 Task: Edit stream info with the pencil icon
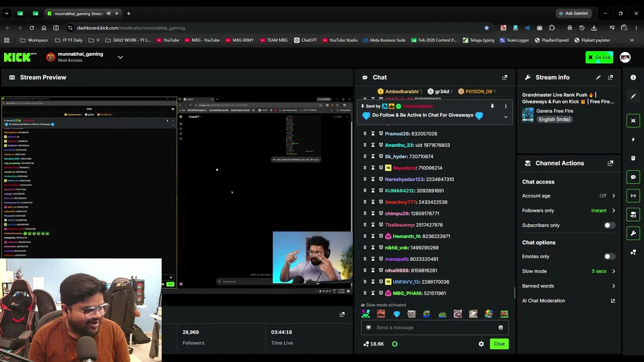tap(598, 77)
